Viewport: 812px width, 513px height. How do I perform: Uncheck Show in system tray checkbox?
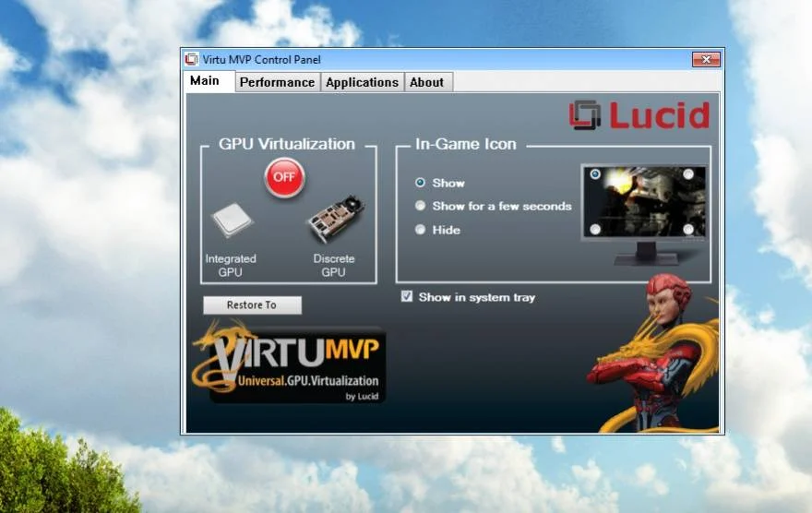[x=407, y=296]
